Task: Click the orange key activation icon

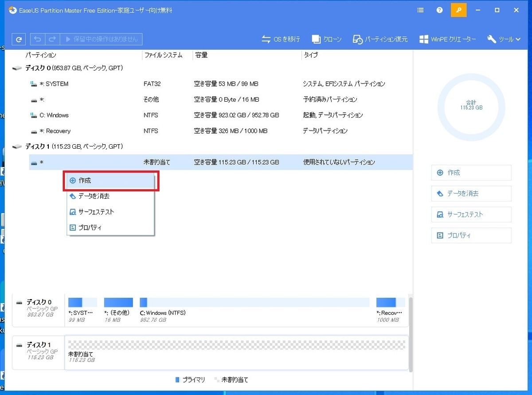Action: coord(458,10)
